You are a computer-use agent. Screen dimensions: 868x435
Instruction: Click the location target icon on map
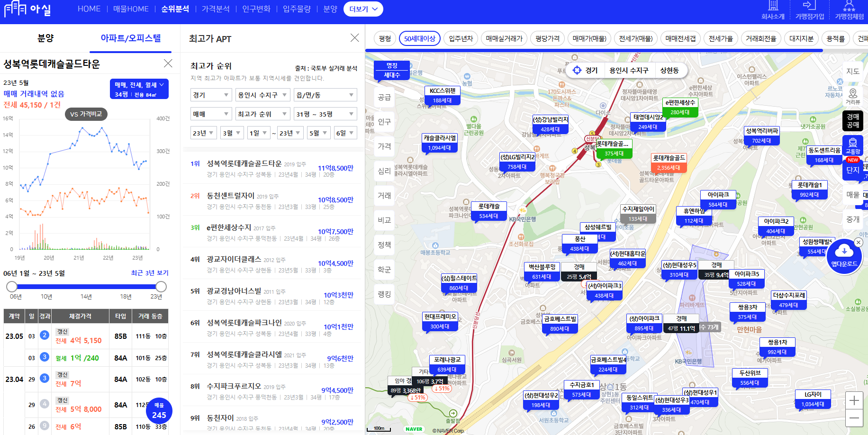[577, 70]
